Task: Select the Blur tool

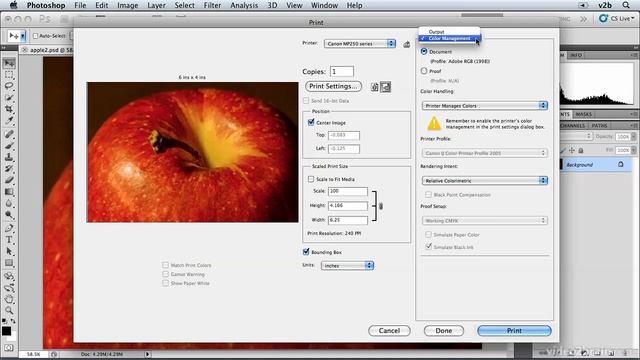Action: (x=9, y=203)
